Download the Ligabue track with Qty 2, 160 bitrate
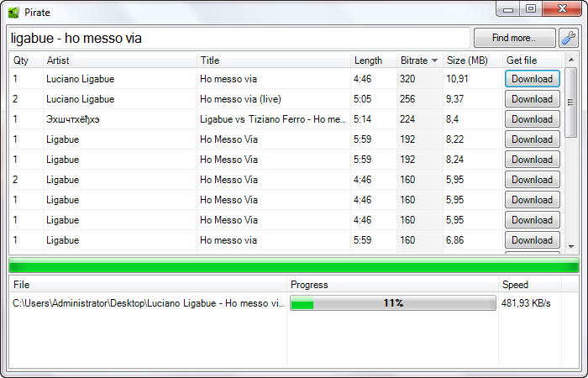588x378 pixels. (x=532, y=180)
